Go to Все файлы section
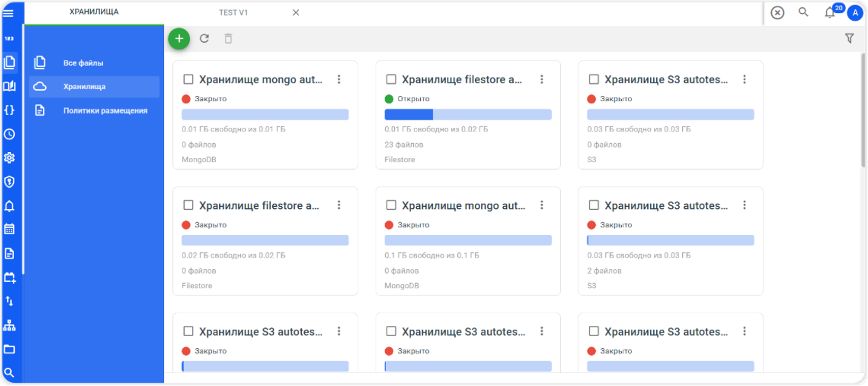 [x=83, y=63]
